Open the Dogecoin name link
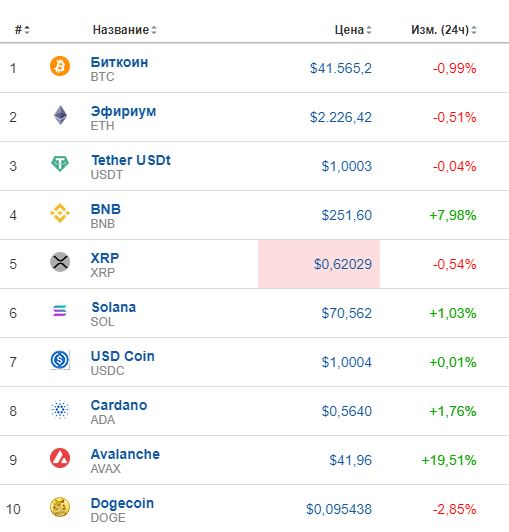 pos(122,503)
